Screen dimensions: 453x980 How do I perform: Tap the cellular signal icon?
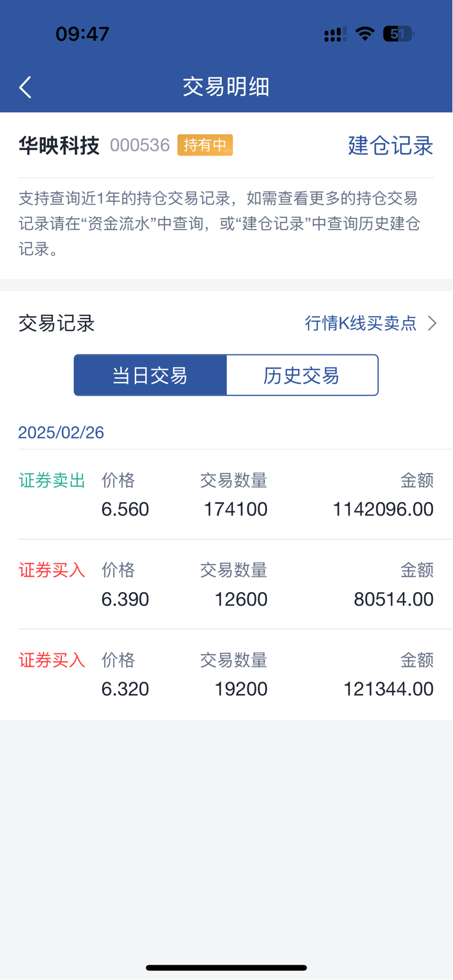click(x=335, y=35)
